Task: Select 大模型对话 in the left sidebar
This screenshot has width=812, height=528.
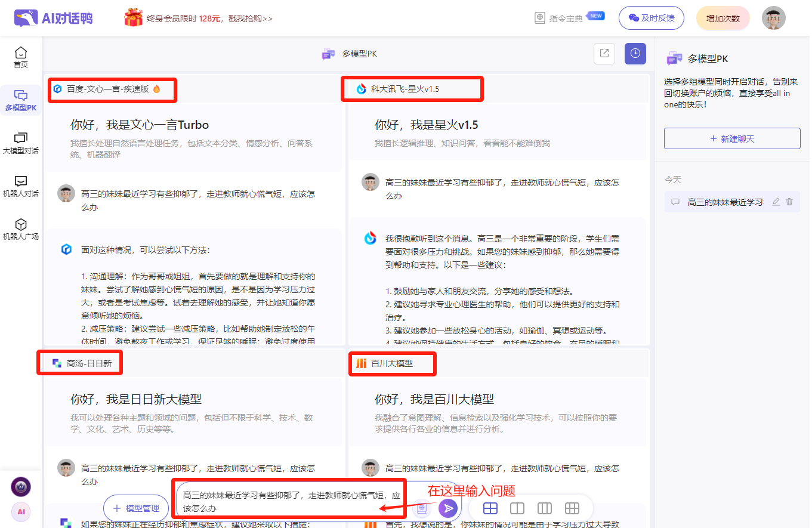Action: (20, 143)
